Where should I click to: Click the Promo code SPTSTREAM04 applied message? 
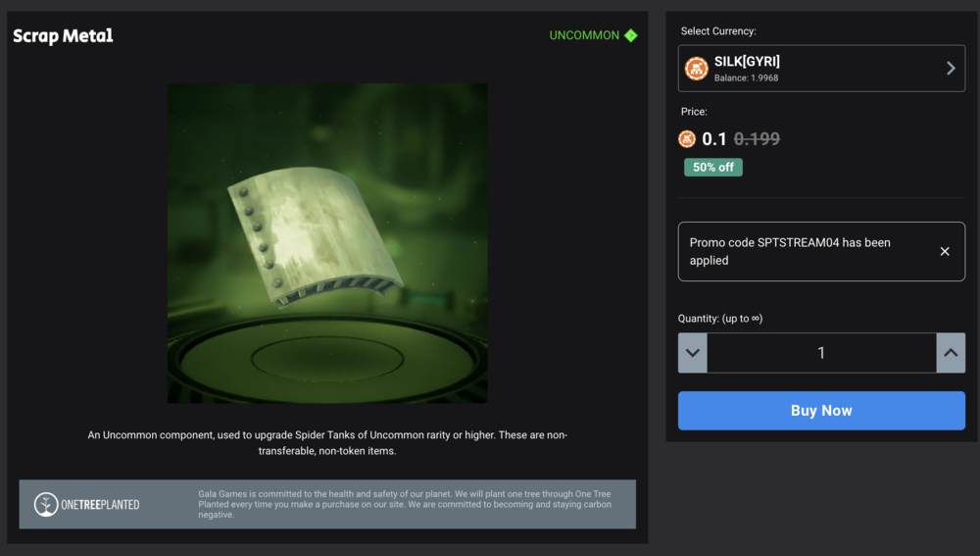[790, 251]
